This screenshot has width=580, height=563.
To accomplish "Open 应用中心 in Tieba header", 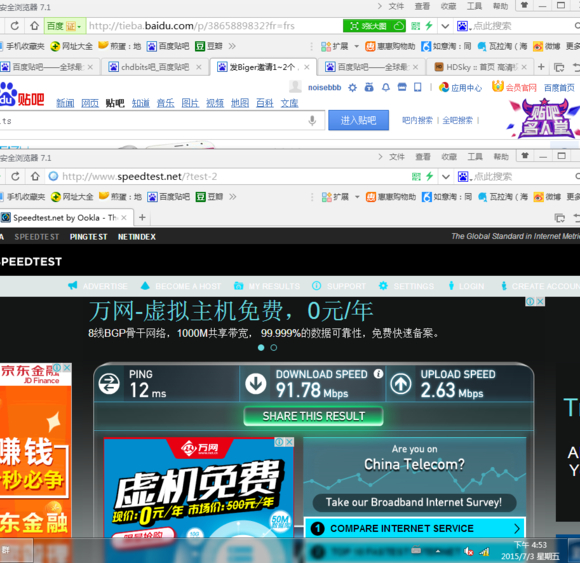I will pyautogui.click(x=461, y=88).
